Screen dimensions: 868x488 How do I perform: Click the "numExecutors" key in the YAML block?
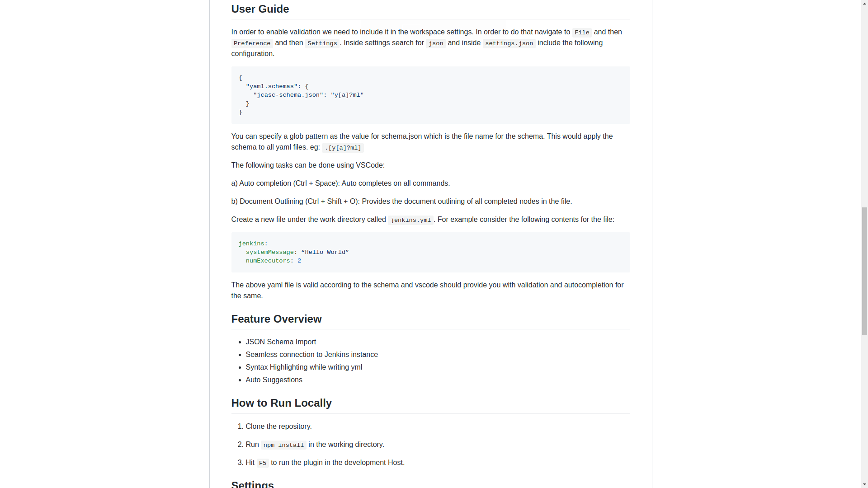(x=268, y=261)
